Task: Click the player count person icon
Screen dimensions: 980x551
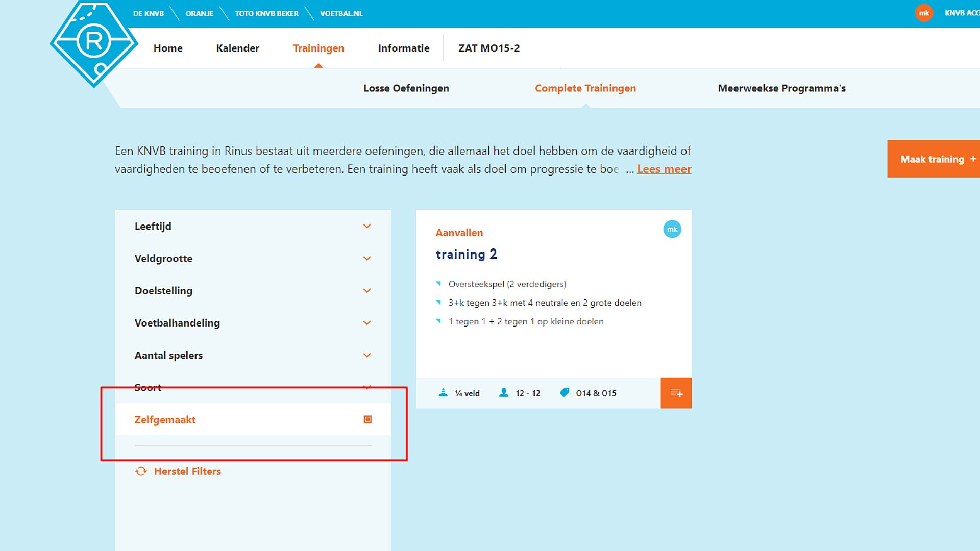Action: click(504, 392)
